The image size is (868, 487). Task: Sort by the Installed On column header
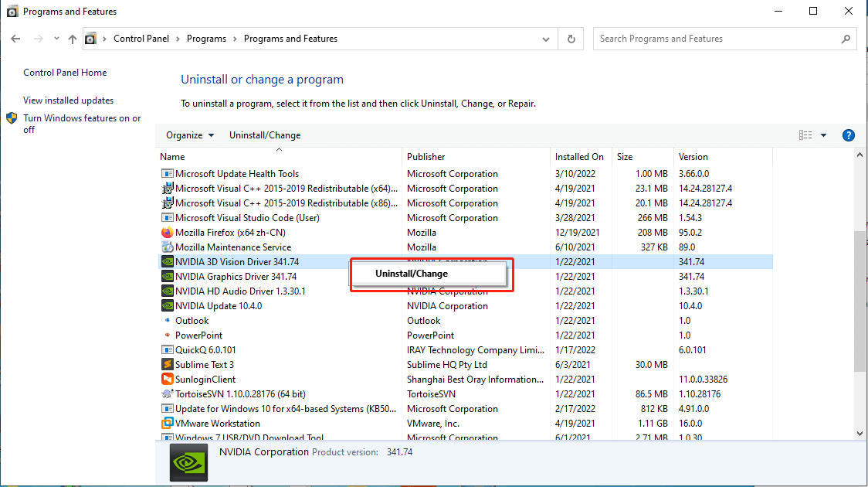pyautogui.click(x=579, y=157)
